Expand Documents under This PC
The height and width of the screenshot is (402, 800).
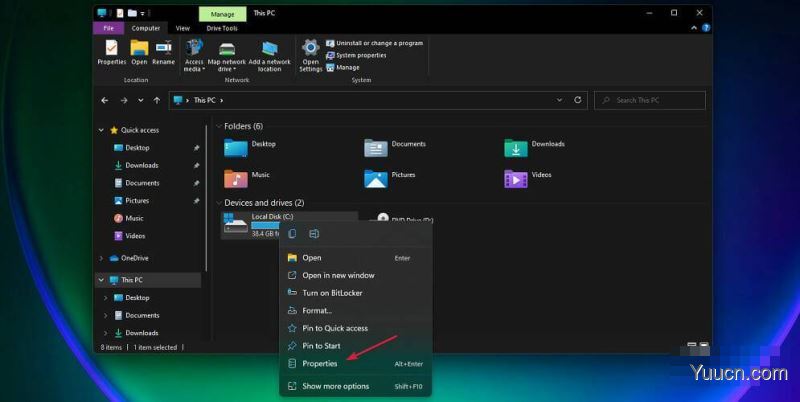(x=106, y=315)
